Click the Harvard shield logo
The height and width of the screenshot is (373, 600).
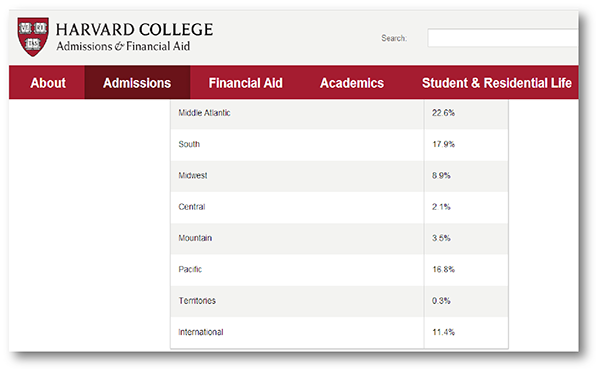point(33,36)
